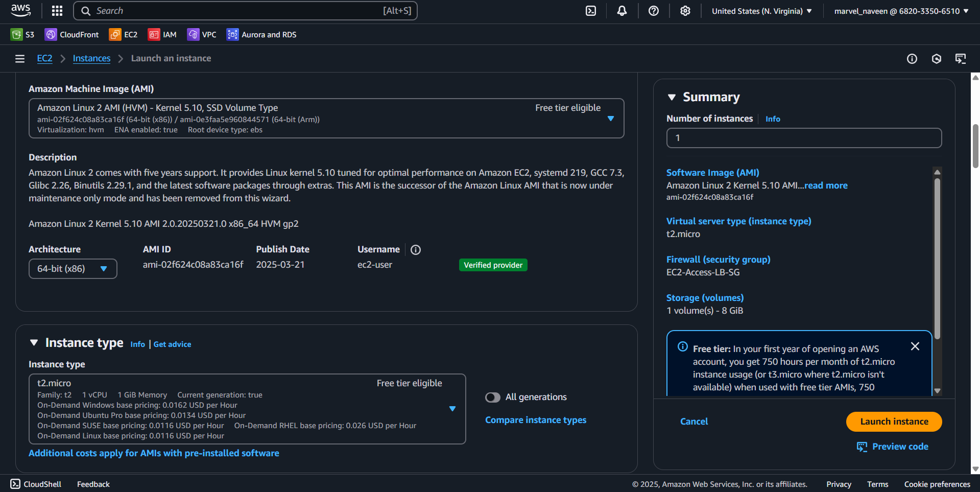
Task: Open Cookie preferences in footer
Action: tap(937, 484)
